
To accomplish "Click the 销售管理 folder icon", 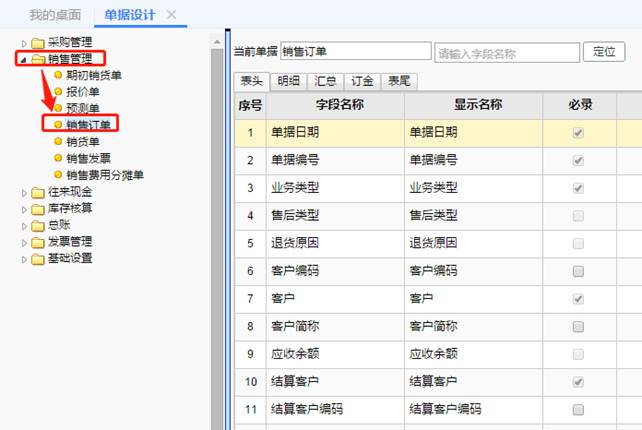I will click(38, 59).
